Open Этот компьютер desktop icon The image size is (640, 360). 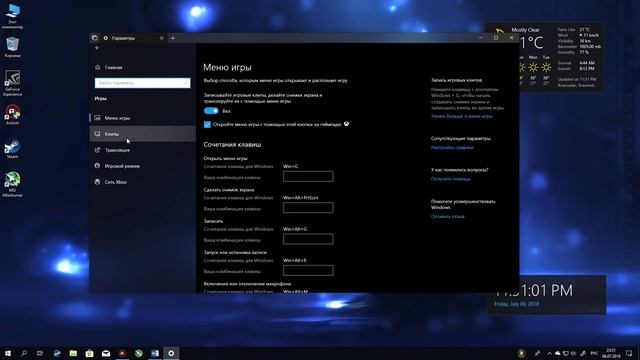(12, 16)
